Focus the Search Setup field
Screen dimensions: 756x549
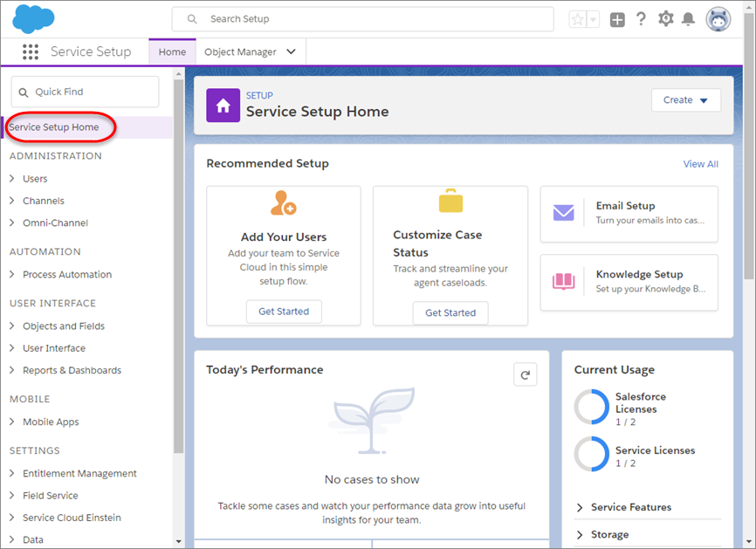(362, 19)
